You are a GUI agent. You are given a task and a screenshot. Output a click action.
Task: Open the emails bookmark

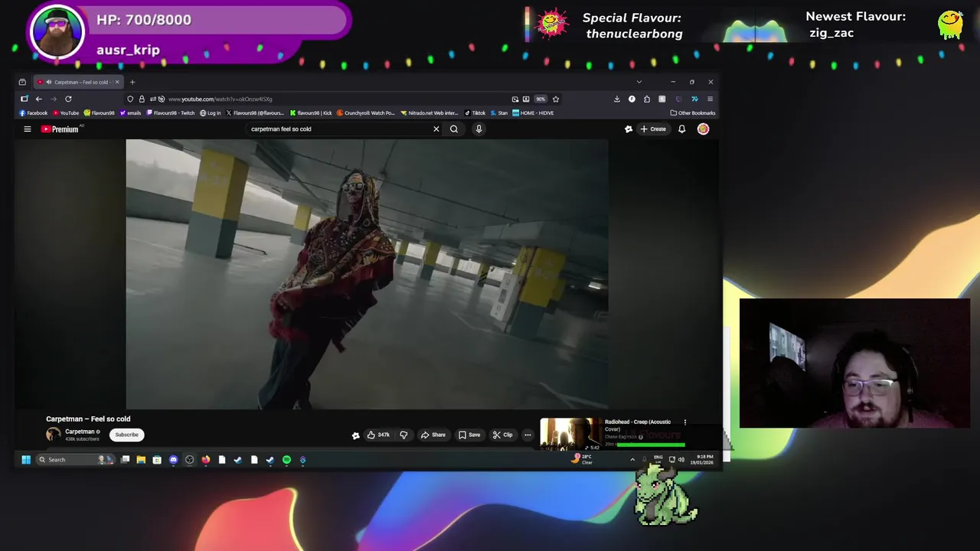pyautogui.click(x=130, y=112)
